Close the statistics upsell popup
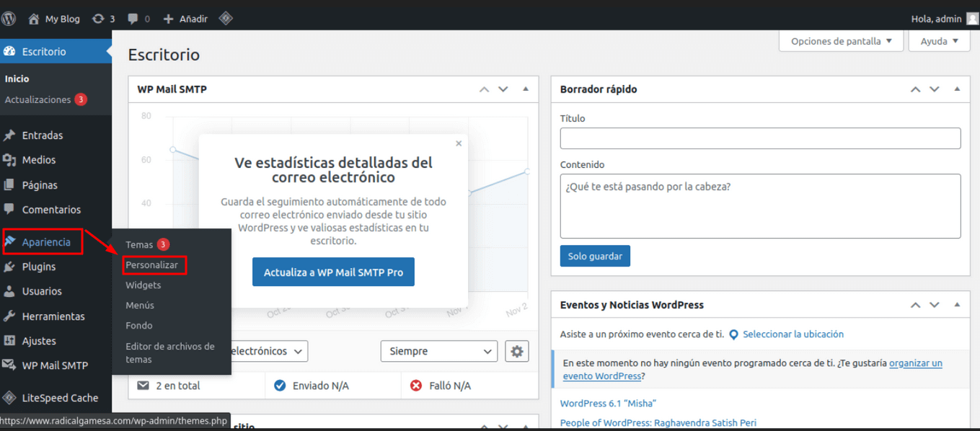 (x=459, y=143)
